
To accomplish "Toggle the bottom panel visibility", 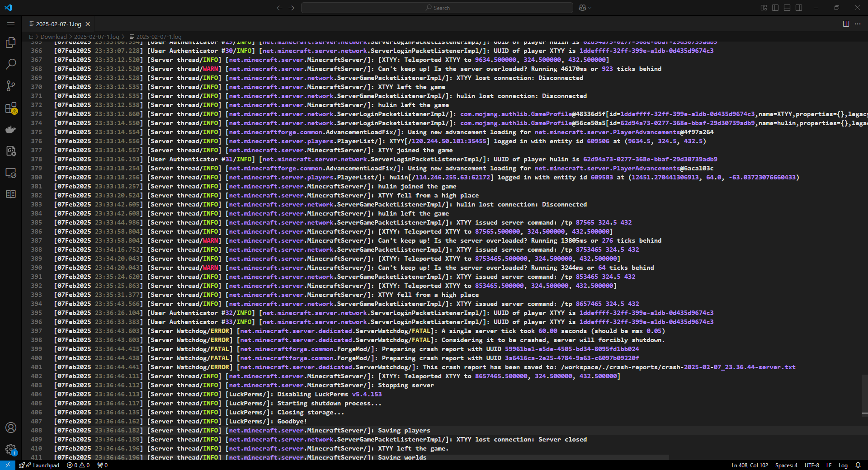I will click(787, 8).
